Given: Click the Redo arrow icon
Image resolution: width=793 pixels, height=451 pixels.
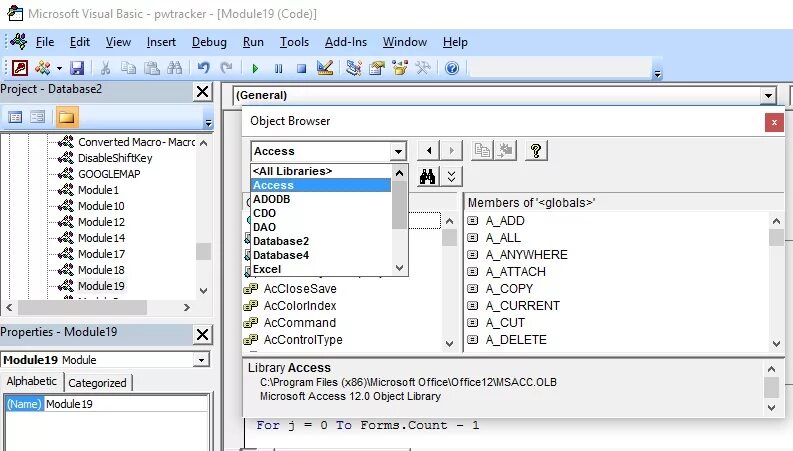Looking at the screenshot, I should pos(226,68).
